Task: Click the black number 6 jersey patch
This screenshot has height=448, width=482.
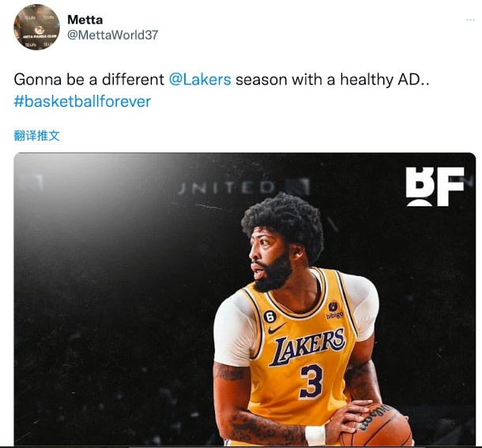Action: coord(269,316)
